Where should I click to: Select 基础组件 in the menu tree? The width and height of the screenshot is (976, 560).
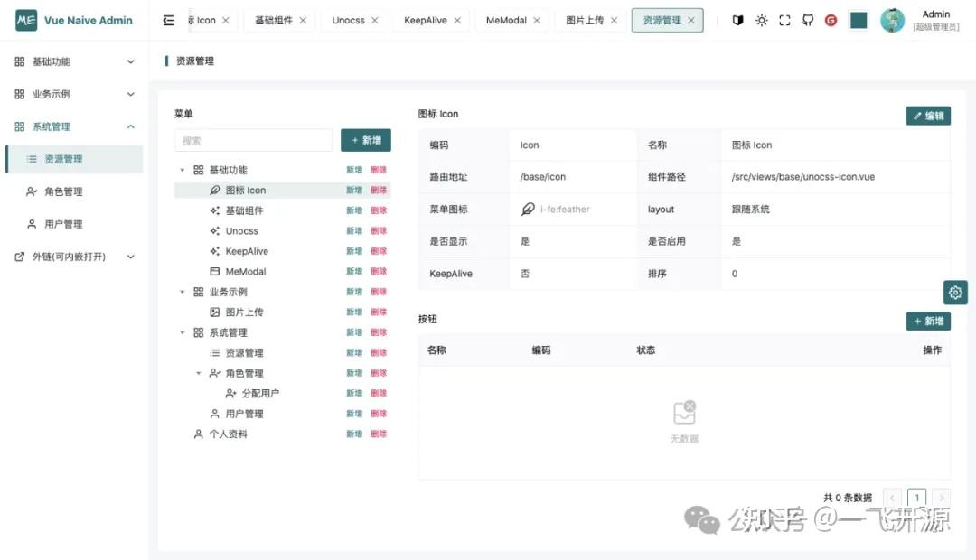(x=244, y=211)
